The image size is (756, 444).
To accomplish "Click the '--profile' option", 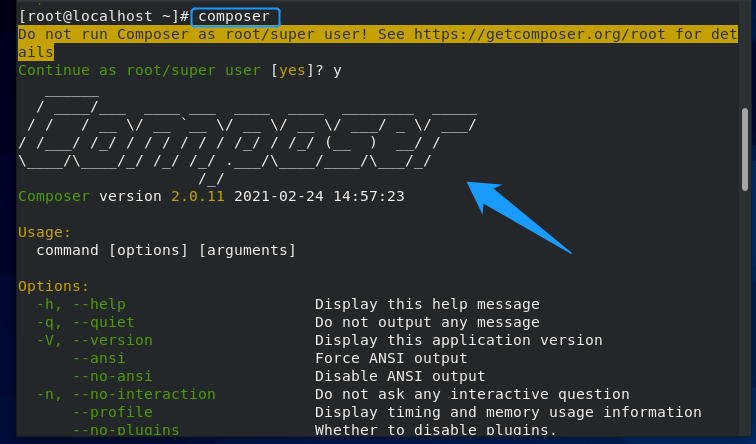I will pyautogui.click(x=112, y=412).
